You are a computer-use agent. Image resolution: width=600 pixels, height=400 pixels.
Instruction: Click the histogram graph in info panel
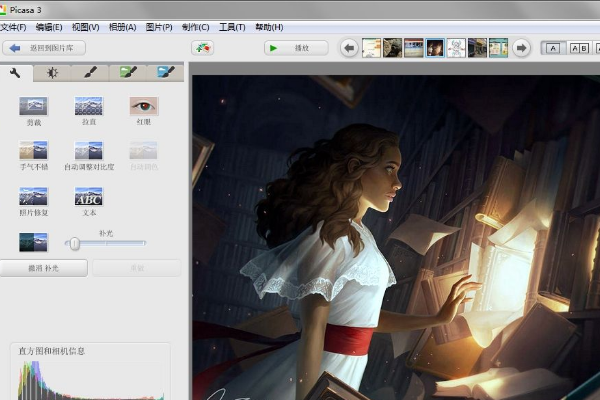[91, 380]
